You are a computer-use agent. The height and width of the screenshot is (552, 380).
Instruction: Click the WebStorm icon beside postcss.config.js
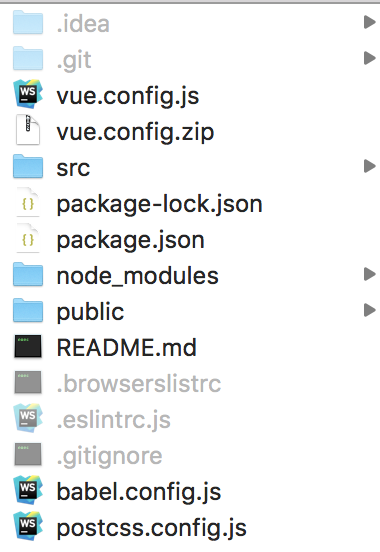click(x=28, y=526)
